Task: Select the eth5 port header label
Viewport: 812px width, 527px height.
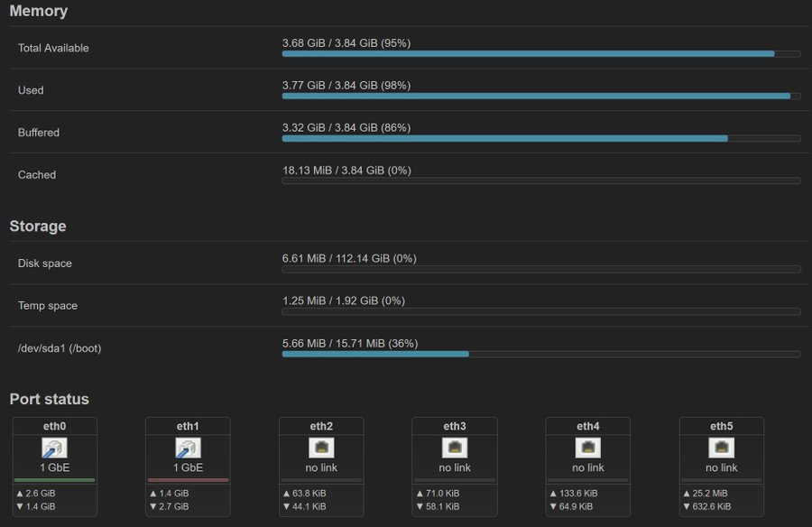Action: pos(722,426)
